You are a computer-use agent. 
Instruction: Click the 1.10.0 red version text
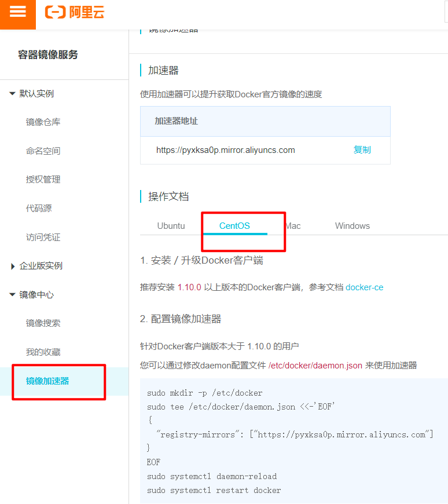(189, 287)
